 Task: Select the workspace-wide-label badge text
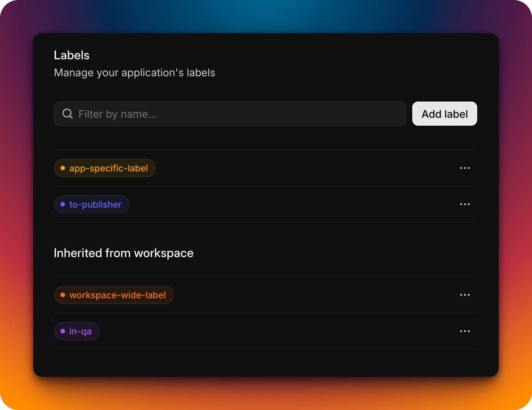tap(118, 295)
